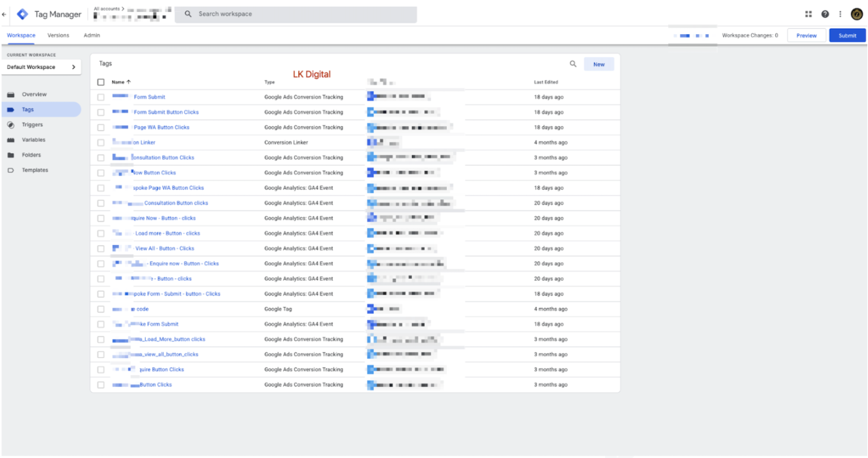
Task: Tick the select-all checkbox in header
Action: click(101, 82)
